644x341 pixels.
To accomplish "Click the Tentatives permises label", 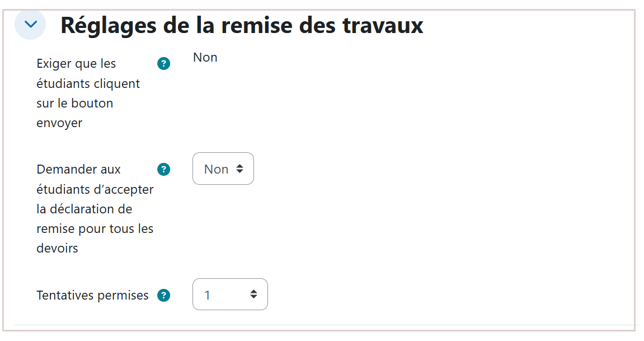I will click(x=92, y=296).
